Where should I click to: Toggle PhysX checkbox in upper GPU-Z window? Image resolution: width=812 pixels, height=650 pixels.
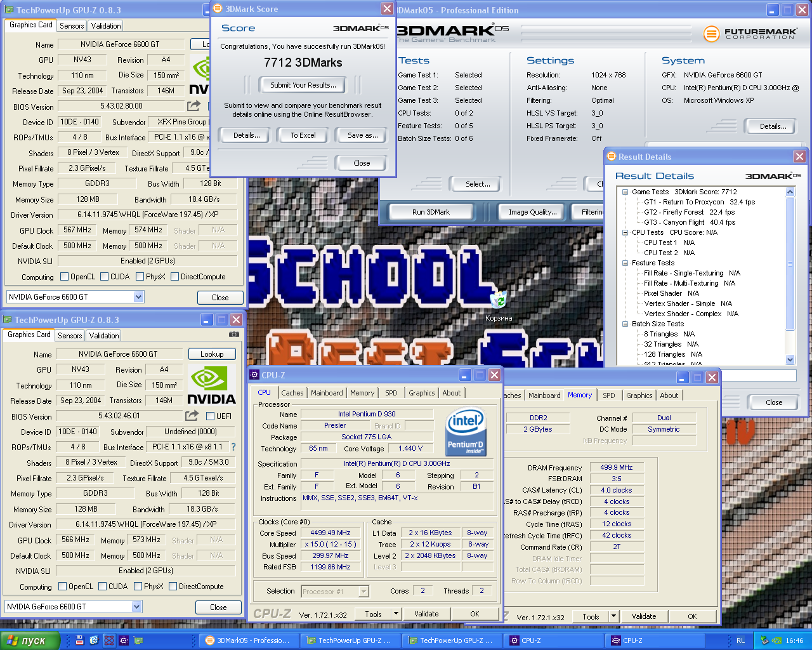click(x=140, y=277)
